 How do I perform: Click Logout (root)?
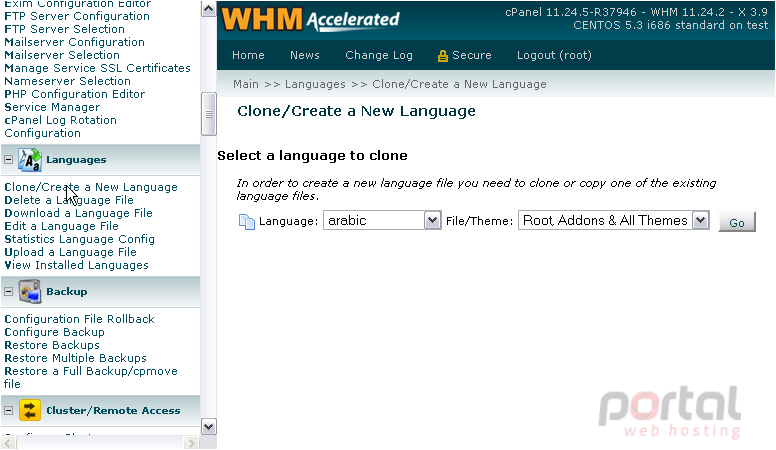click(554, 55)
